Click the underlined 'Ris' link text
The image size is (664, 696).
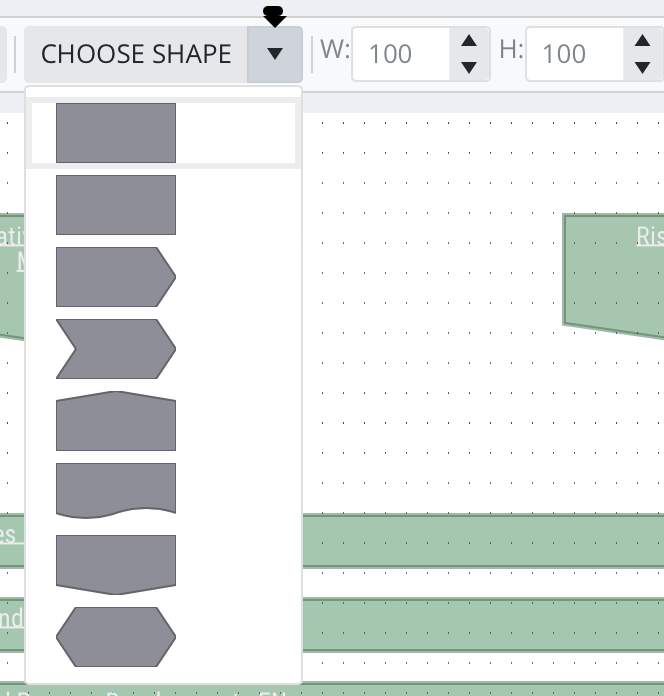pos(649,236)
